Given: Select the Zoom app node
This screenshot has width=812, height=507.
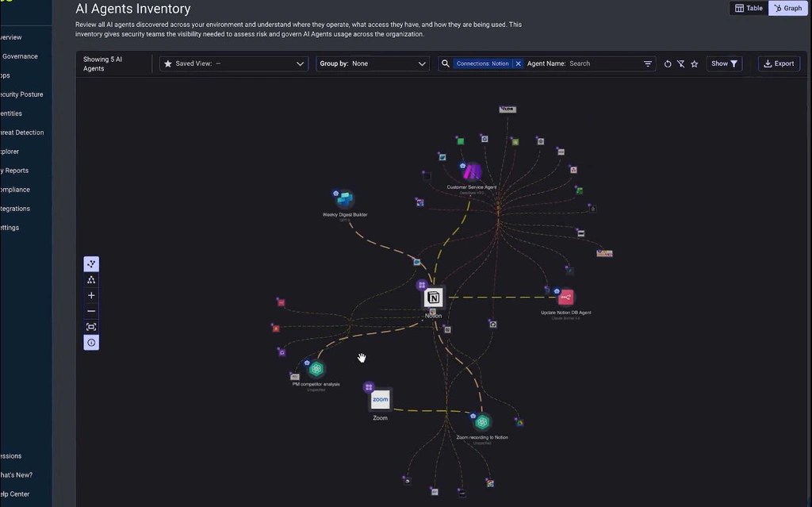Looking at the screenshot, I should click(x=380, y=400).
